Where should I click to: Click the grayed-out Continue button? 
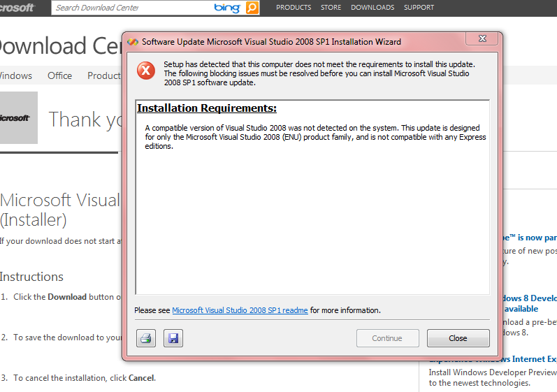point(388,338)
